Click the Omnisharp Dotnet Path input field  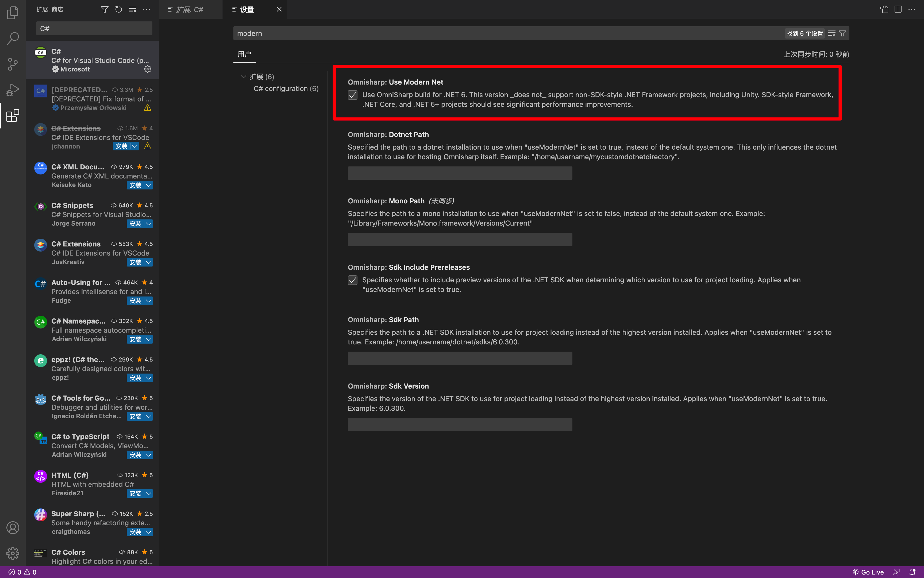pos(460,173)
